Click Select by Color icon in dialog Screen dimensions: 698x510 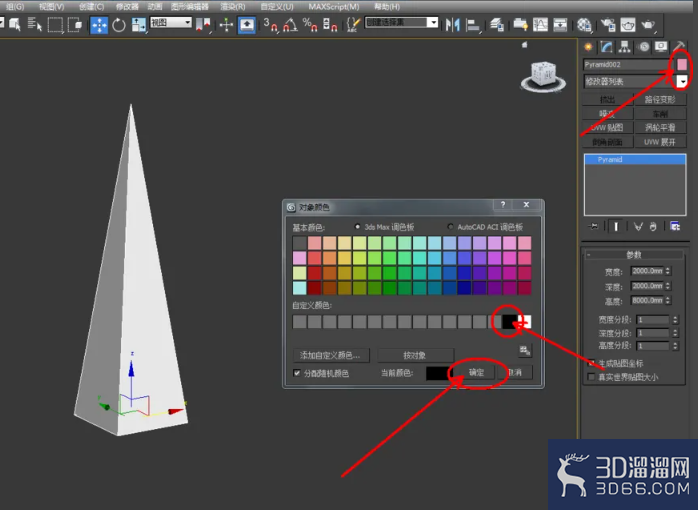525,351
